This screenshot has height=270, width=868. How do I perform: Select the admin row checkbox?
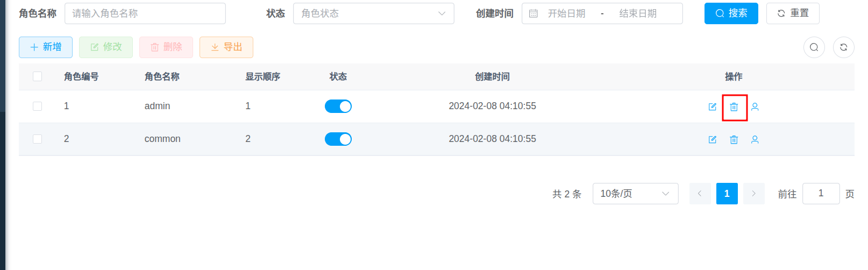38,106
